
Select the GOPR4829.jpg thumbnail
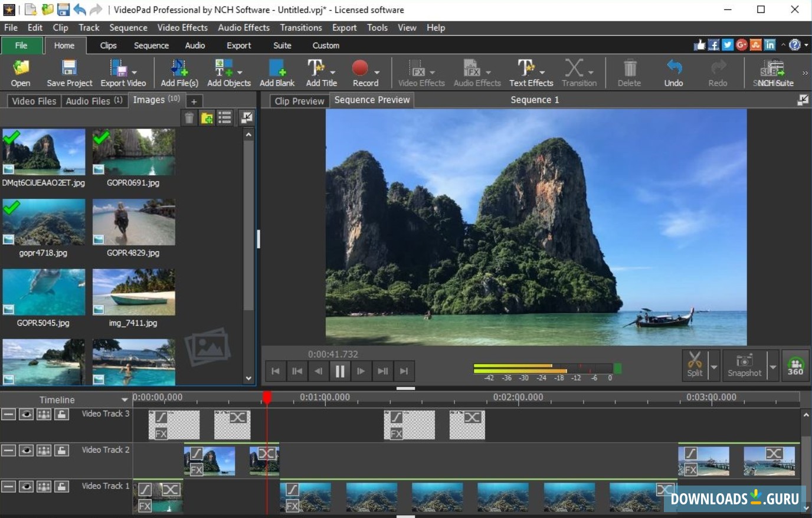point(133,222)
